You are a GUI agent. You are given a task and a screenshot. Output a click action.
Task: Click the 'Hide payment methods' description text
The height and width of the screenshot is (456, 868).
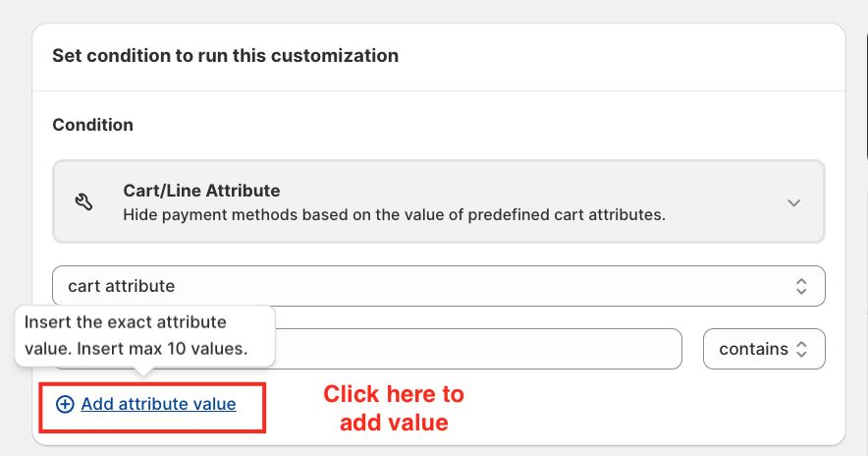point(394,213)
